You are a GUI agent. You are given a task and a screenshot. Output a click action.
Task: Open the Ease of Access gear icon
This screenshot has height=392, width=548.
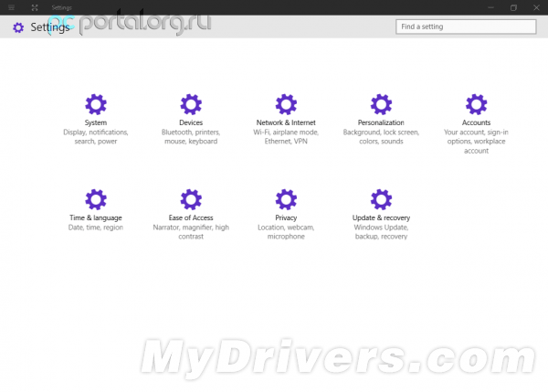[191, 199]
